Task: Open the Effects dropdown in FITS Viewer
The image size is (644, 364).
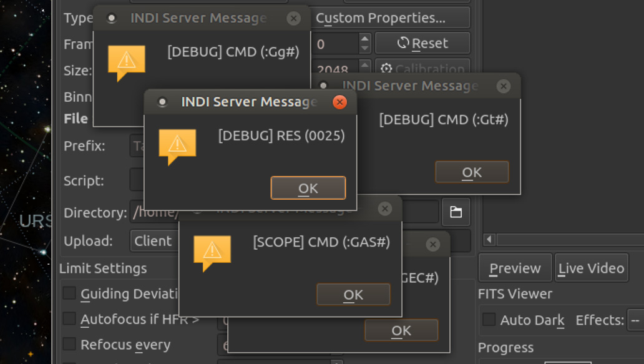Action: pos(635,320)
